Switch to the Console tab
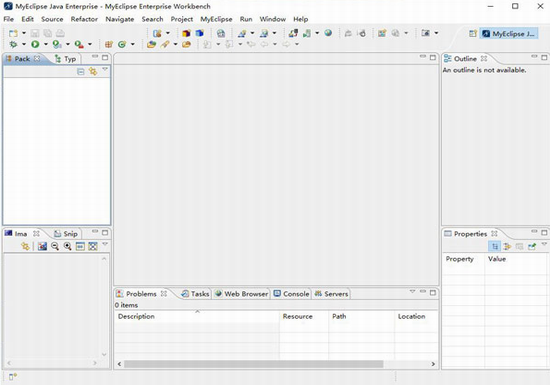Screen dimensions: 550x385 [x=291, y=294]
